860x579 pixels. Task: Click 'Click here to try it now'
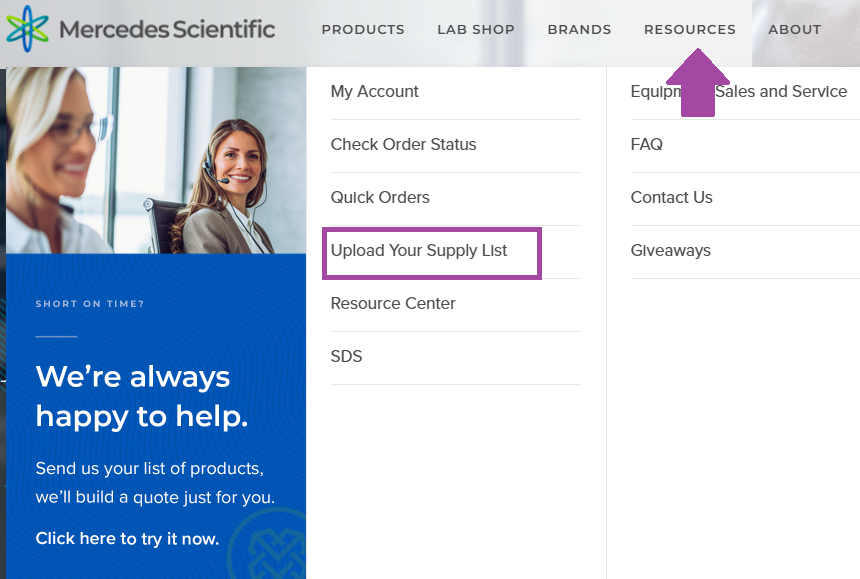(127, 539)
